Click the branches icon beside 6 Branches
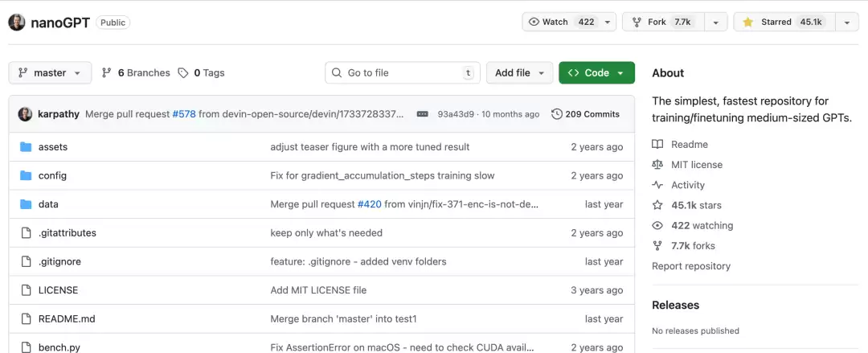 click(107, 73)
